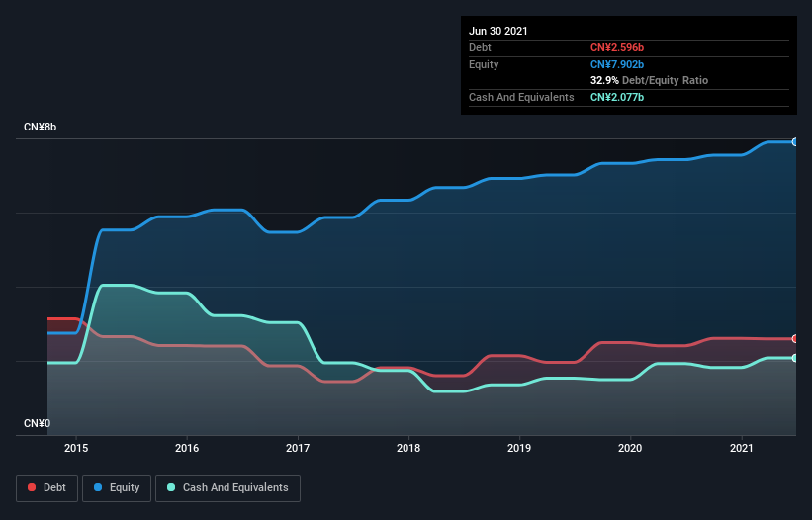
Task: Select the Cash endpoint marker at Jun 2021
Action: point(795,358)
